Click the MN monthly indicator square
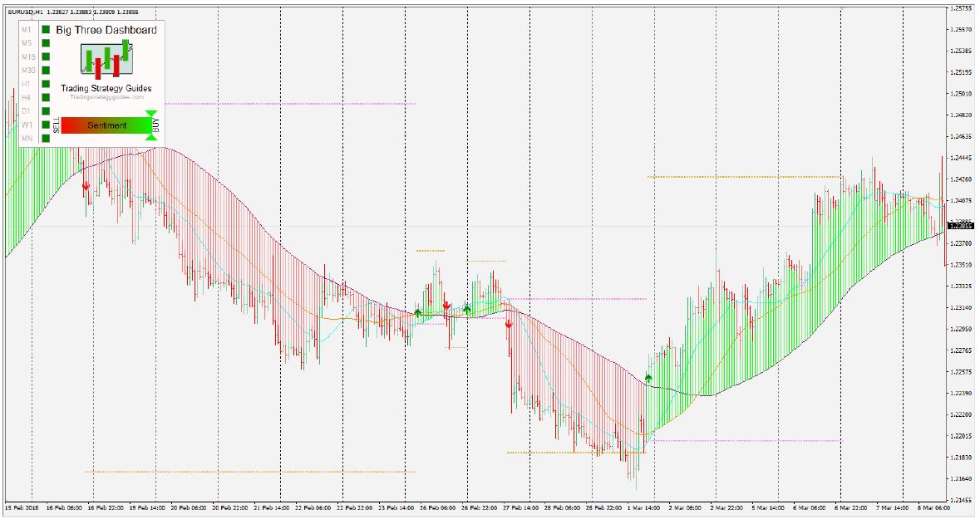 [x=46, y=138]
